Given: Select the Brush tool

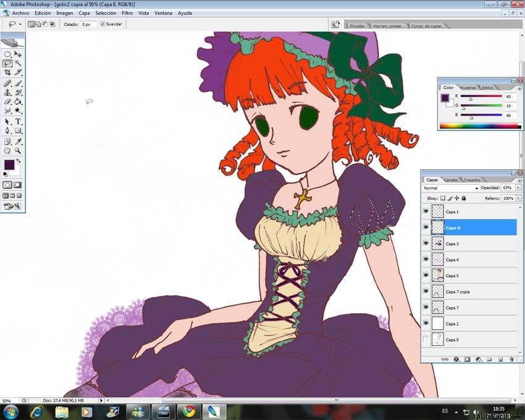Looking at the screenshot, I should click(x=18, y=83).
